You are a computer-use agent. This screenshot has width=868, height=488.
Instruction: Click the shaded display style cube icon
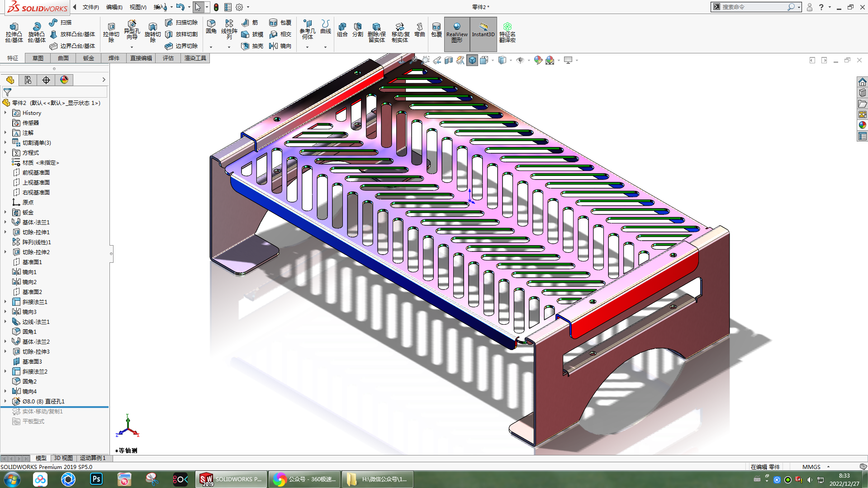(472, 60)
